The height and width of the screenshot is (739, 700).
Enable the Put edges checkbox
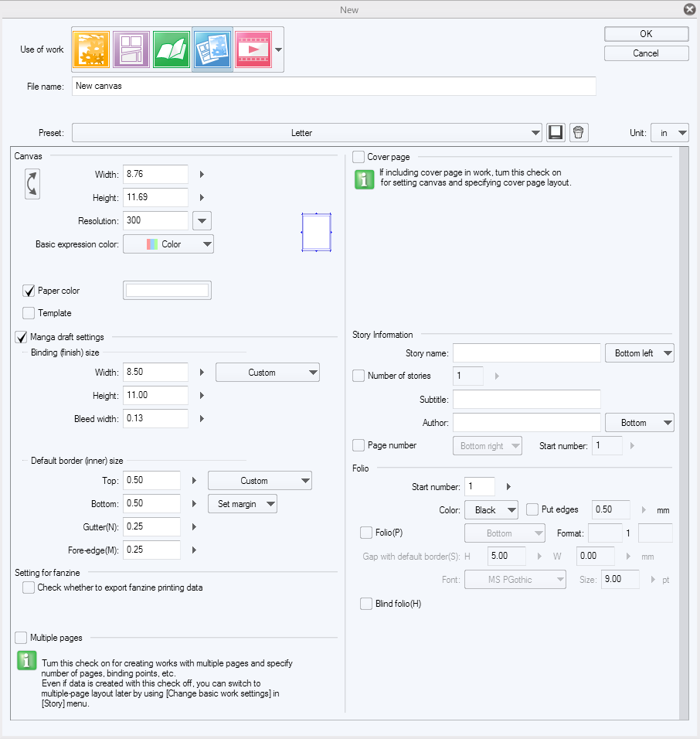532,509
